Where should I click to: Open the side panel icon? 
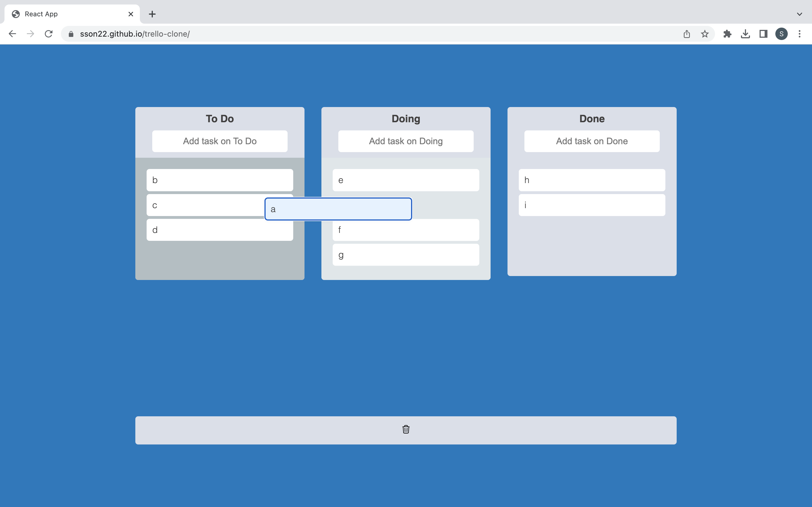[x=763, y=34]
